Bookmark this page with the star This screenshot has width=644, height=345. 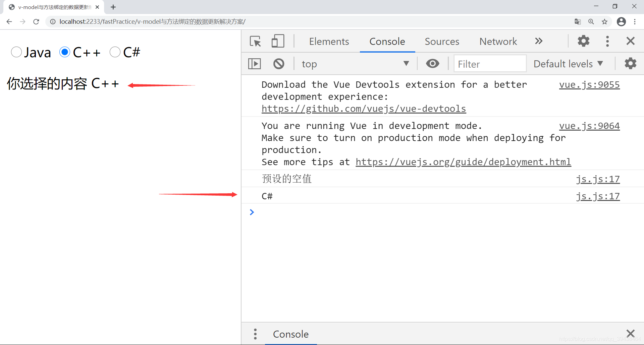604,22
